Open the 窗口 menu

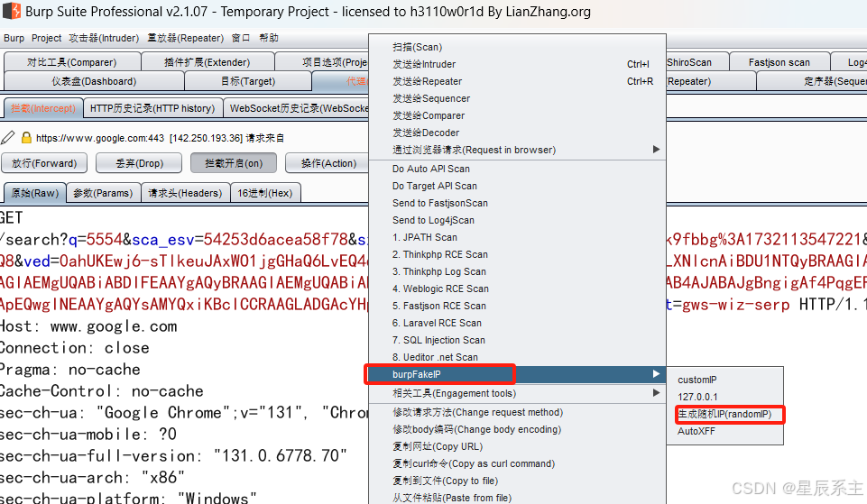(x=241, y=38)
